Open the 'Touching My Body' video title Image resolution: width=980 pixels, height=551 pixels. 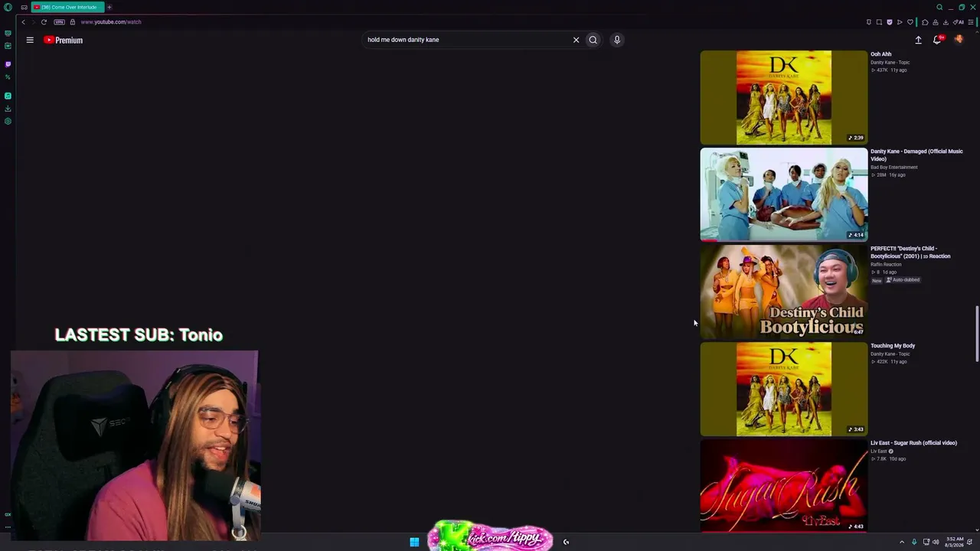tap(893, 346)
